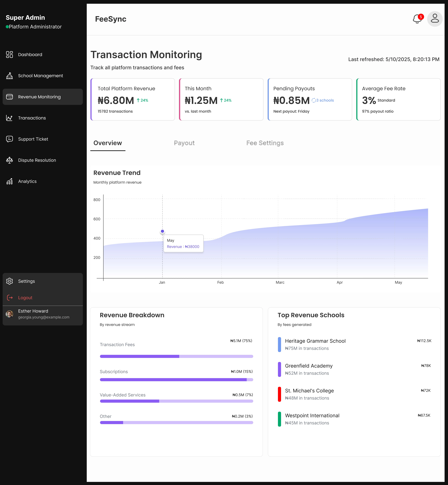Click the red notification badge showing 5

click(x=421, y=17)
